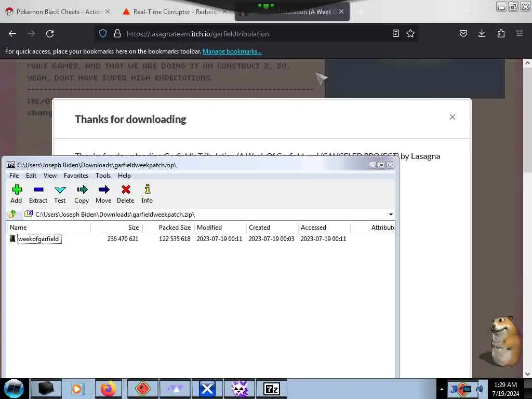This screenshot has height=399, width=532.
Task: Click page scrollbar down arrow
Action: [527, 374]
